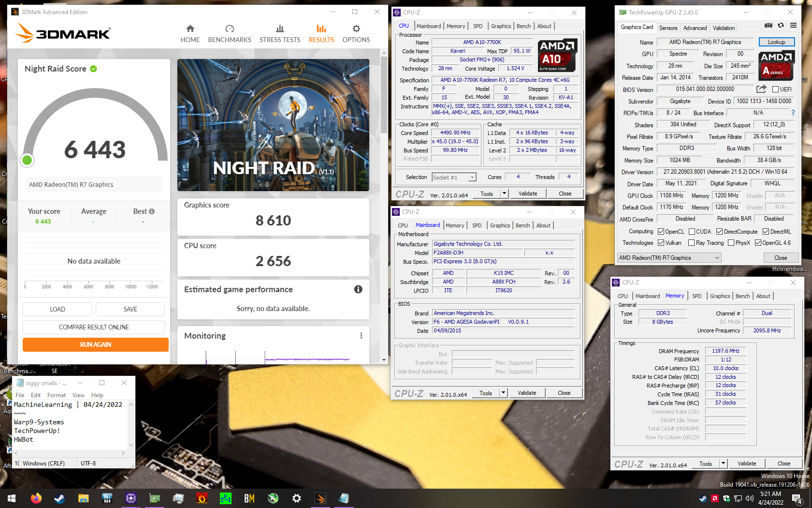Launch Firefox from the taskbar
The image size is (812, 508).
pos(36,498)
